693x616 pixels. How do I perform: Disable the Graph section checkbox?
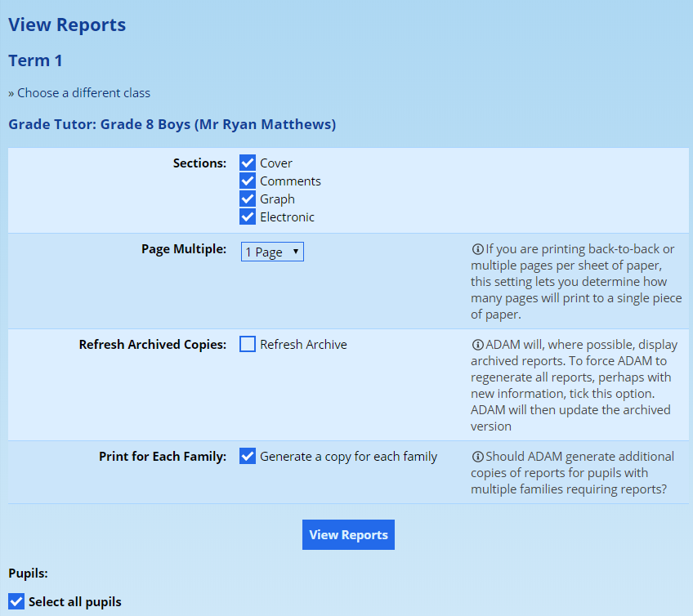pos(248,199)
